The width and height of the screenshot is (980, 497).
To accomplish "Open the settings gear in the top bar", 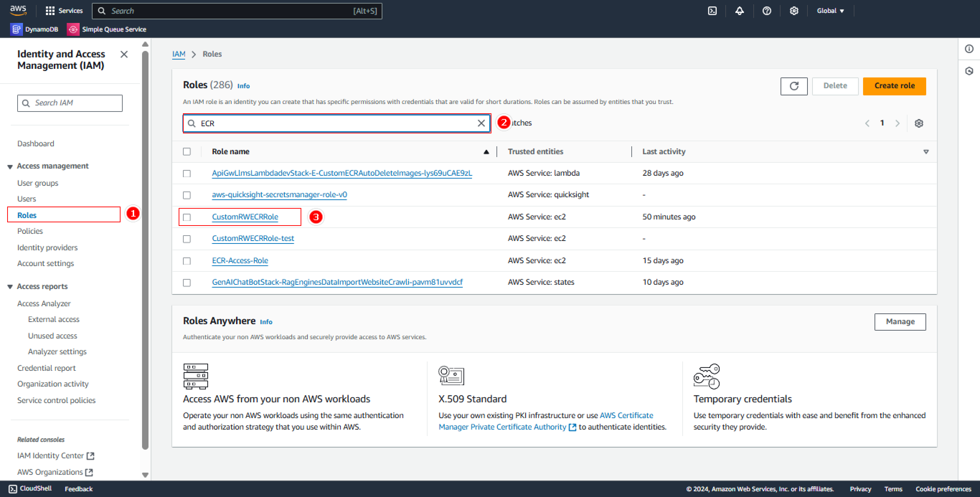I will pos(793,11).
